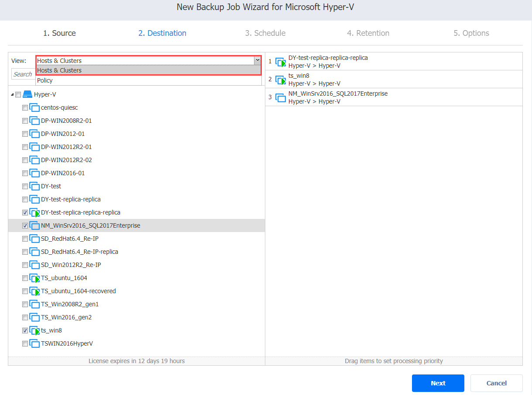Select DY-test-replica-replica-replica row in the priority list
The height and width of the screenshot is (395, 532).
(x=394, y=62)
